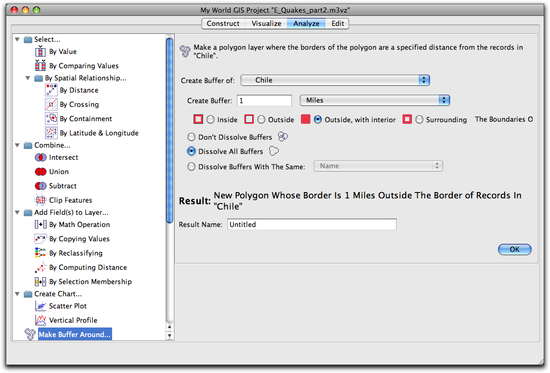Enable Dissolve Buffers With The Same
Screen dimensions: 550x373
point(191,167)
